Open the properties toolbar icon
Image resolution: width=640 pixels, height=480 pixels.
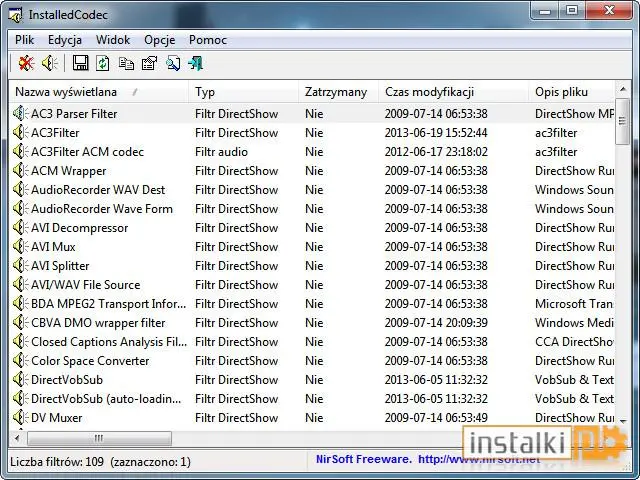[x=149, y=63]
